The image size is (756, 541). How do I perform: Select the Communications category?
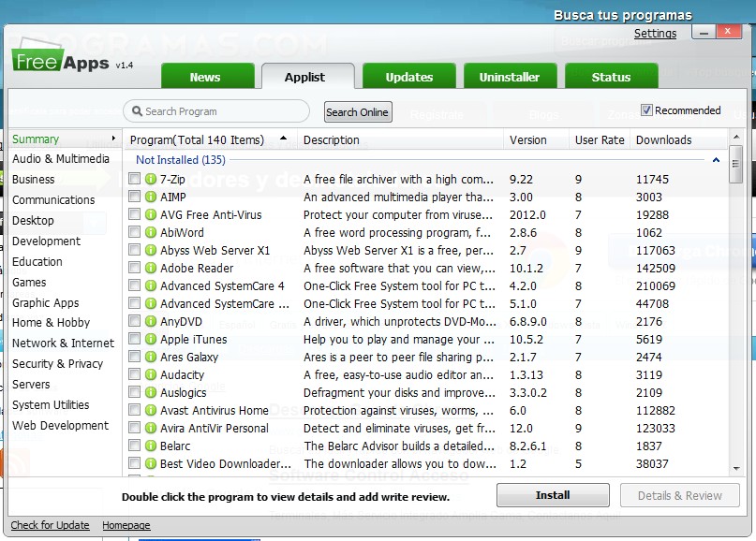tap(53, 200)
